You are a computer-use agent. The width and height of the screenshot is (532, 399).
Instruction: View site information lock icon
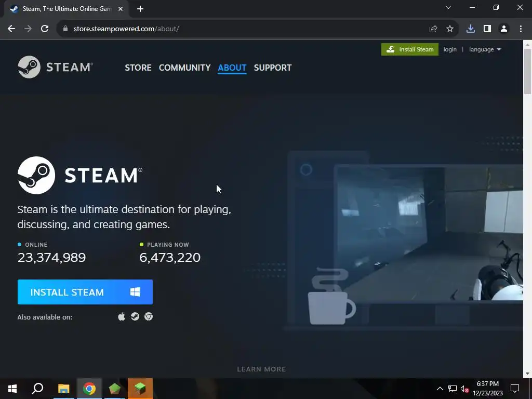coord(65,29)
